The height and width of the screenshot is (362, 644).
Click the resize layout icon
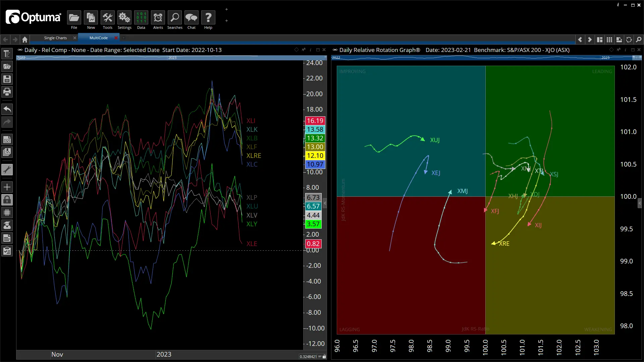(x=619, y=40)
